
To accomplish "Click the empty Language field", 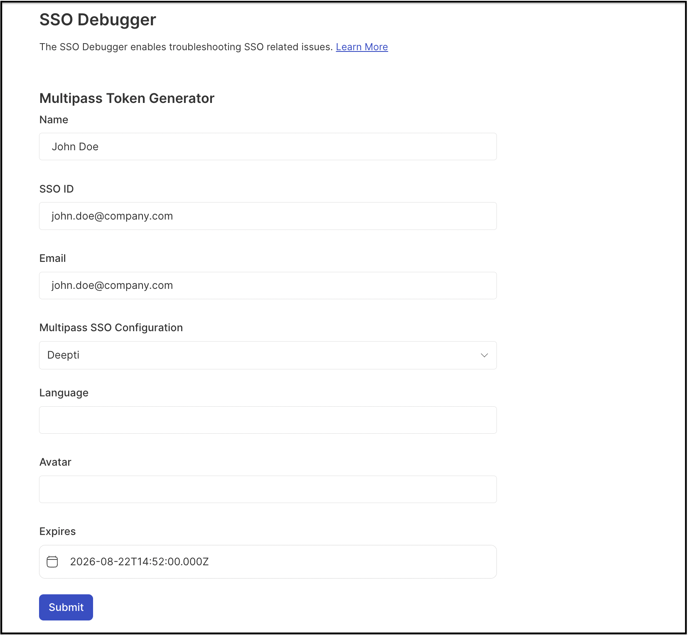I will 268,420.
